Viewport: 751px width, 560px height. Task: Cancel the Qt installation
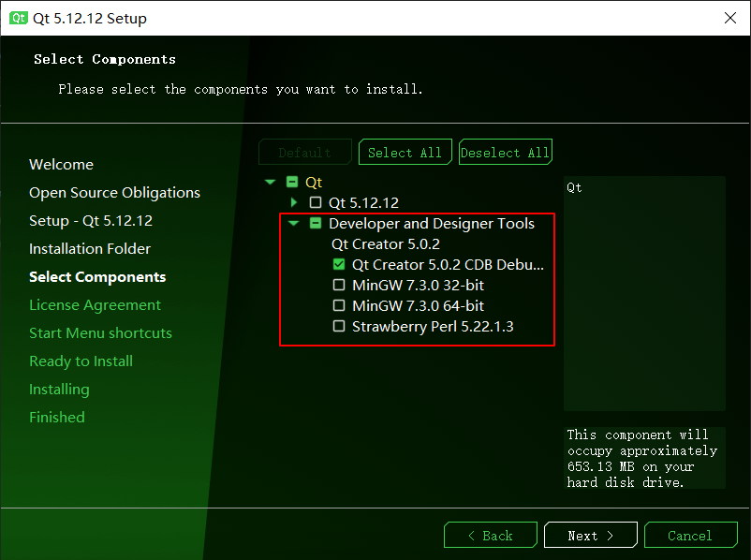coord(691,535)
